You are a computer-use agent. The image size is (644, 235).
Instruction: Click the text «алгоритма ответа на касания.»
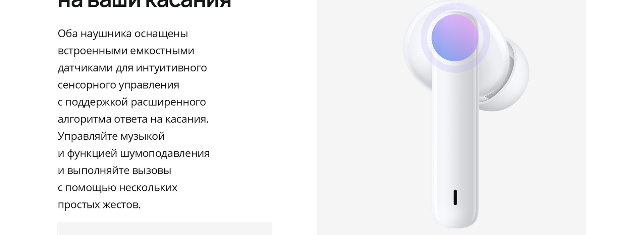[133, 119]
